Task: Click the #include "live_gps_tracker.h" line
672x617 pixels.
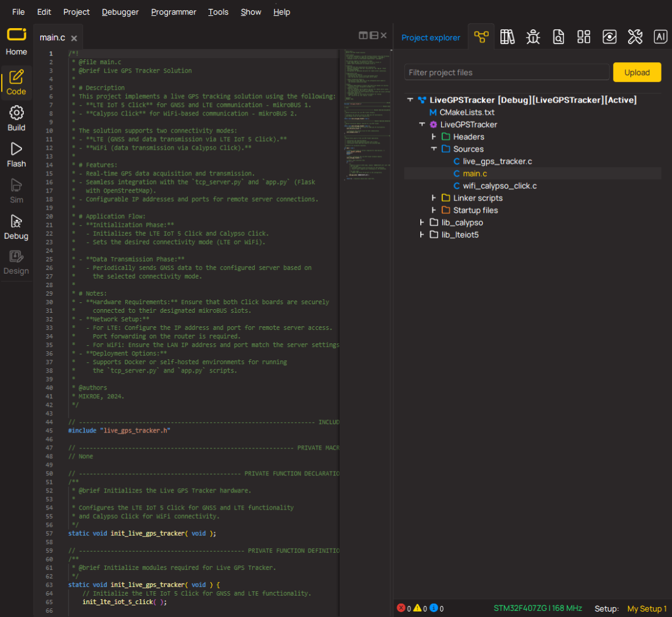Action: click(119, 431)
